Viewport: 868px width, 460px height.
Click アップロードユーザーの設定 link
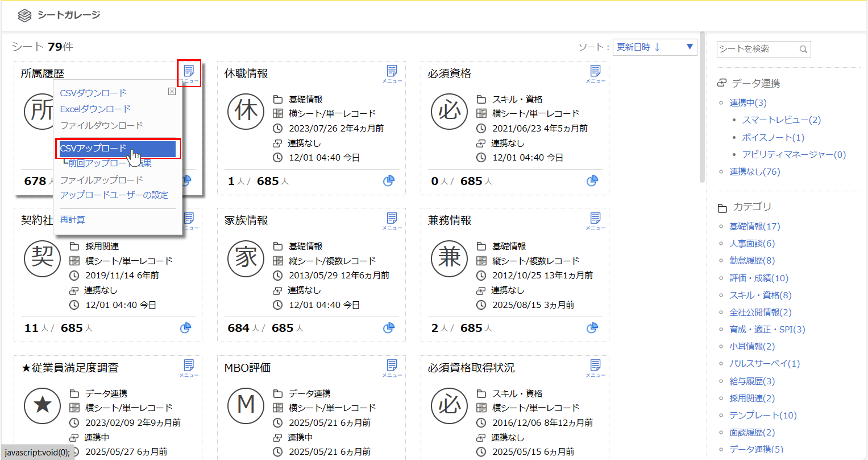point(114,195)
